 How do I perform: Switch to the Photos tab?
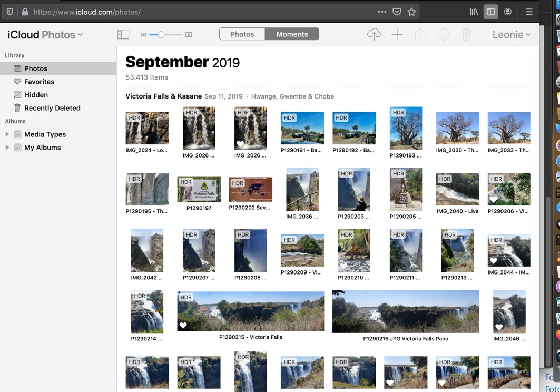pyautogui.click(x=242, y=34)
